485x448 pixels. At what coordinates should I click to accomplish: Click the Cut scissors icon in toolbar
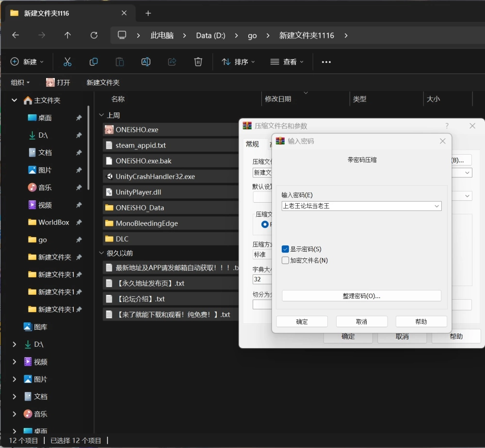(x=67, y=62)
